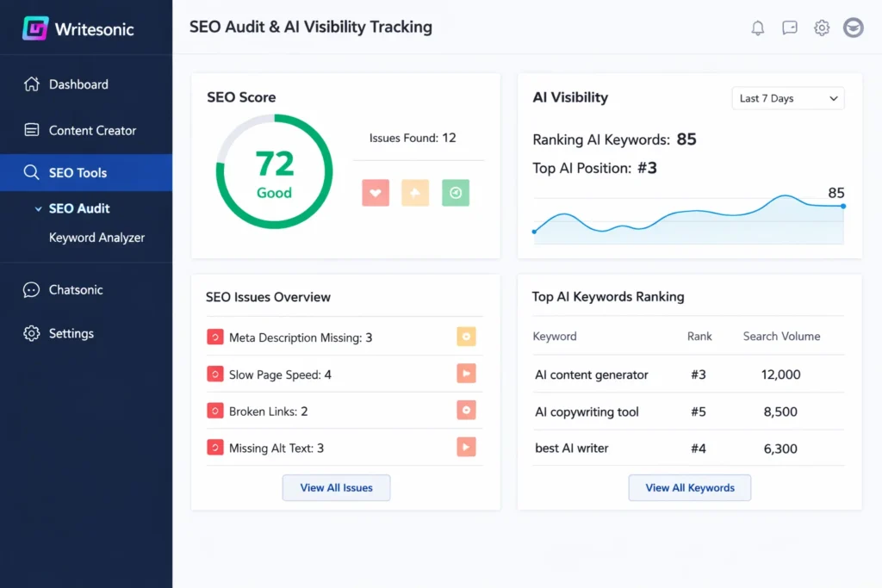Click the yellow action icon beside Meta Description Missing
Screen dimensions: 882x588
(466, 337)
